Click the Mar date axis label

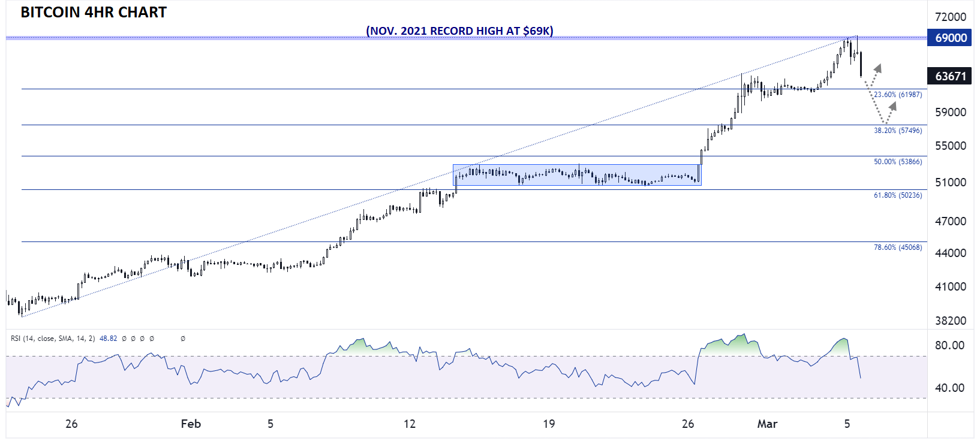767,424
